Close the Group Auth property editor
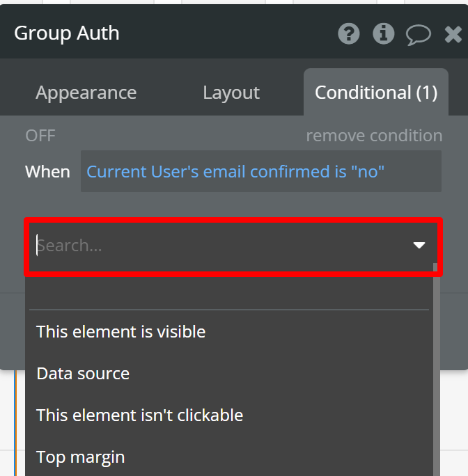468x476 pixels. tap(453, 34)
